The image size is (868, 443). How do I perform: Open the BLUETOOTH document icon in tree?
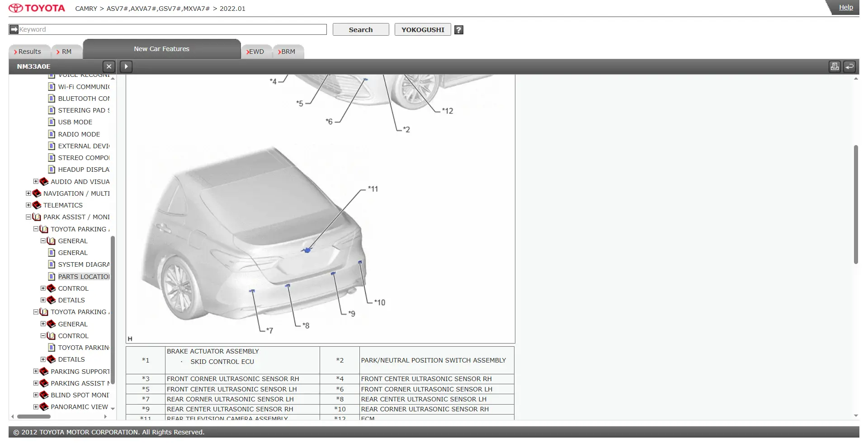tap(52, 98)
